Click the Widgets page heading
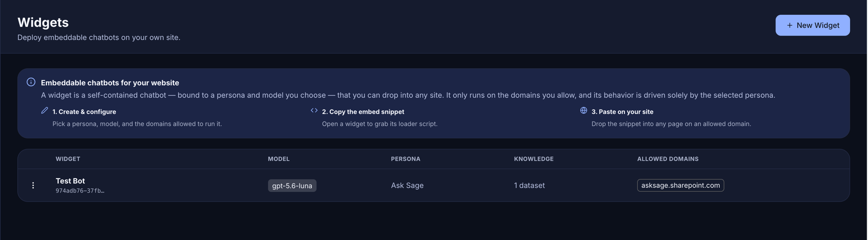868x240 pixels. 43,22
